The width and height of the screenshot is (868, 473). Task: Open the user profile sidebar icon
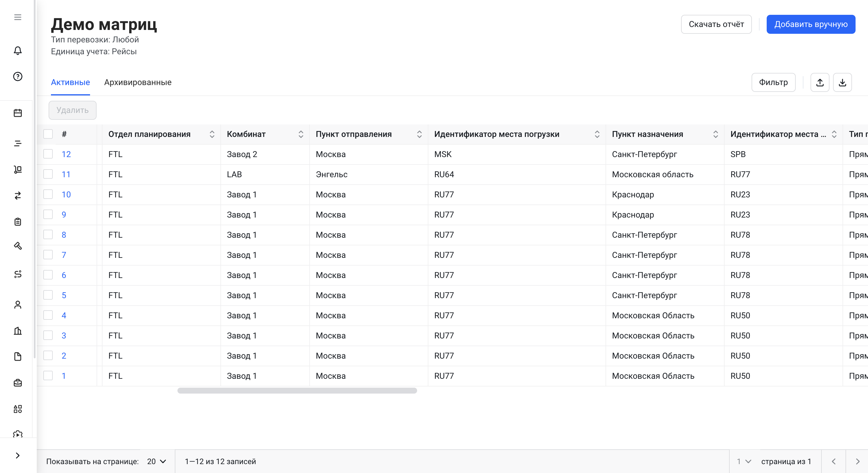(x=17, y=305)
